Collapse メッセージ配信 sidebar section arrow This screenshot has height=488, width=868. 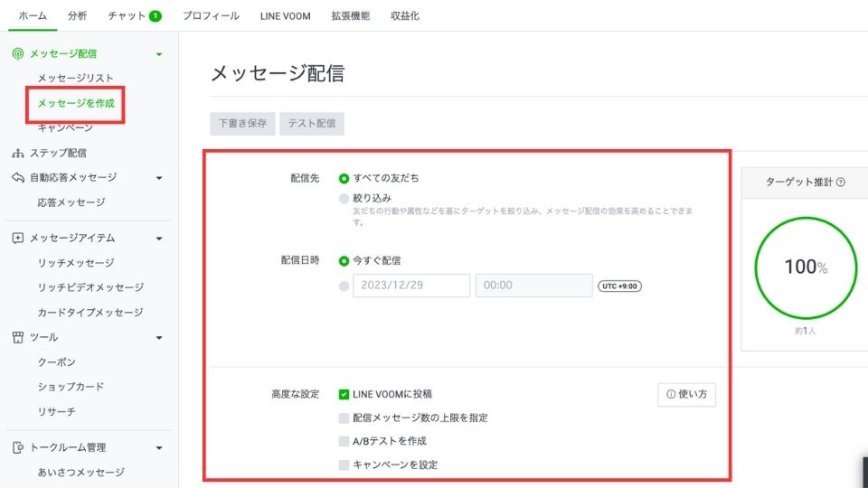point(159,54)
